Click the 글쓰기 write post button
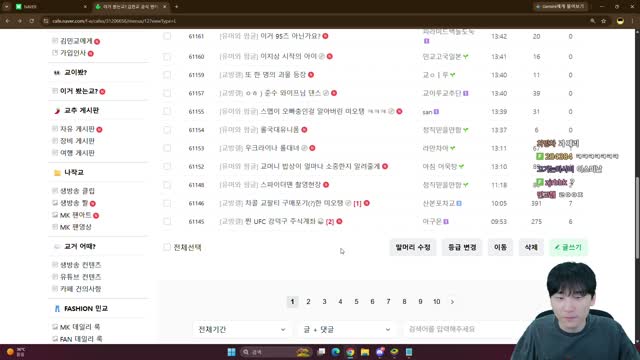The image size is (640, 360). (x=568, y=247)
